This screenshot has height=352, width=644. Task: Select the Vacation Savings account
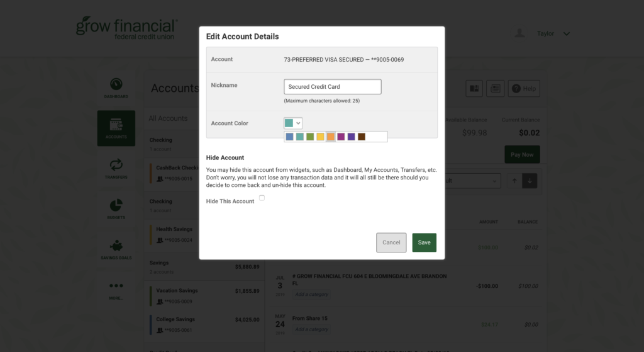[204, 296]
